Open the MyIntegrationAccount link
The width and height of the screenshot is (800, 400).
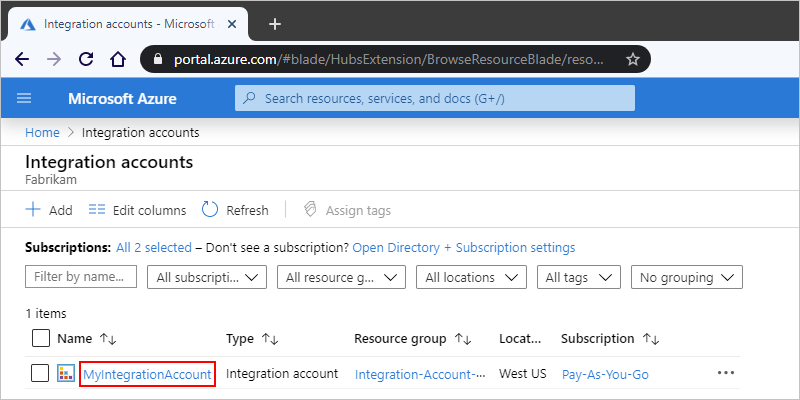click(x=147, y=374)
